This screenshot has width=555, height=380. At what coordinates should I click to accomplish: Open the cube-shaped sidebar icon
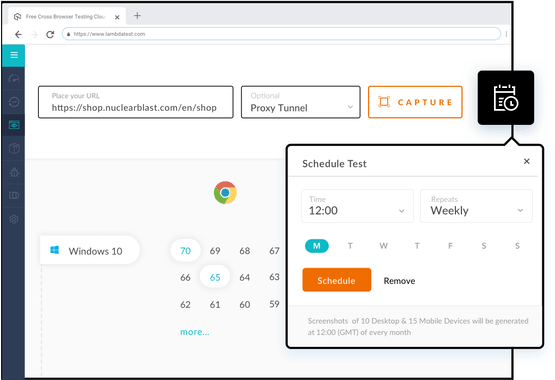click(14, 148)
